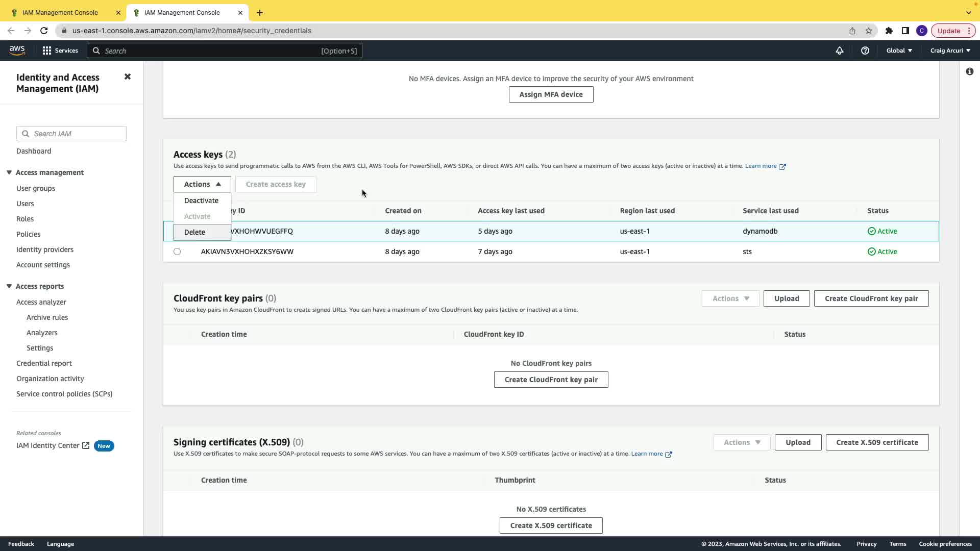The width and height of the screenshot is (980, 551).
Task: Click the help question mark icon
Action: pos(865,51)
